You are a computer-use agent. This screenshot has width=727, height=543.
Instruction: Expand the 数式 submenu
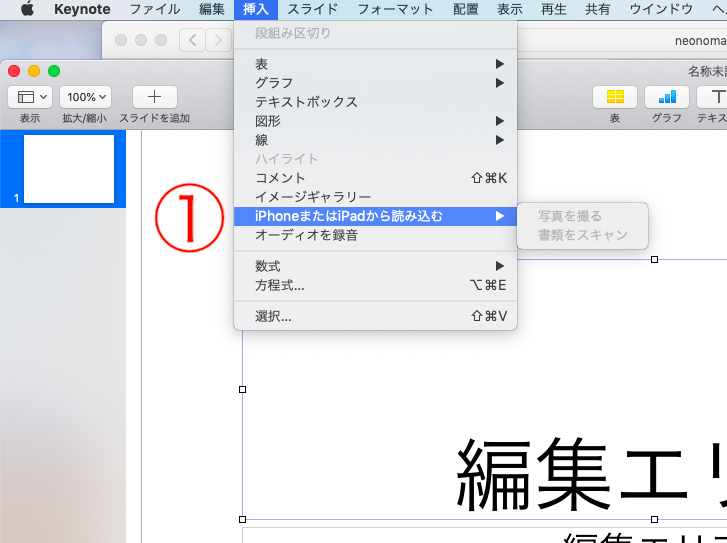coord(376,266)
